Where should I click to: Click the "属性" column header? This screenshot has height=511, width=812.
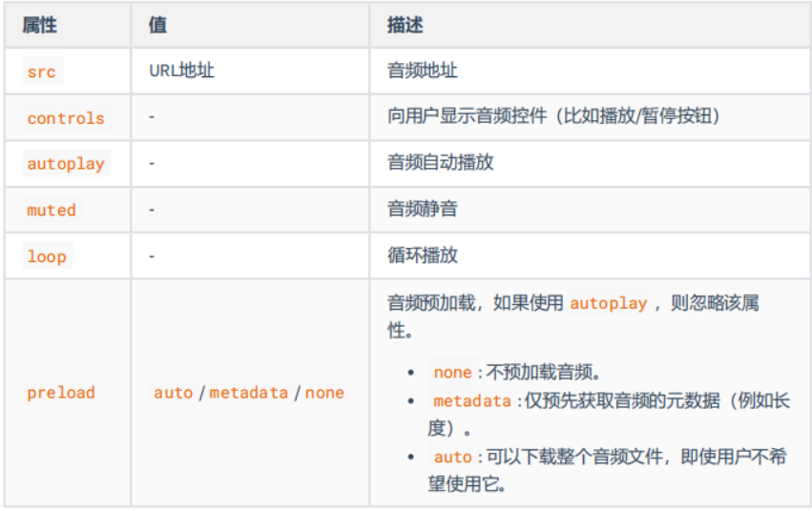coord(42,26)
